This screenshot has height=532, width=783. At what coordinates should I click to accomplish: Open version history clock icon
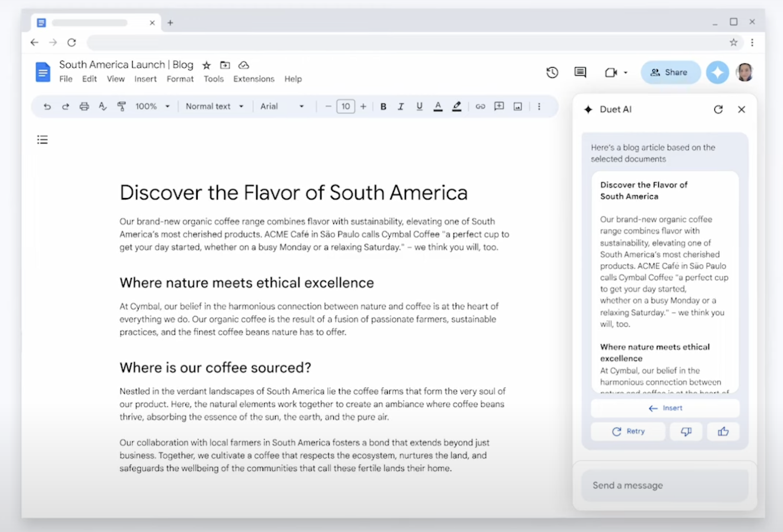[x=552, y=72]
